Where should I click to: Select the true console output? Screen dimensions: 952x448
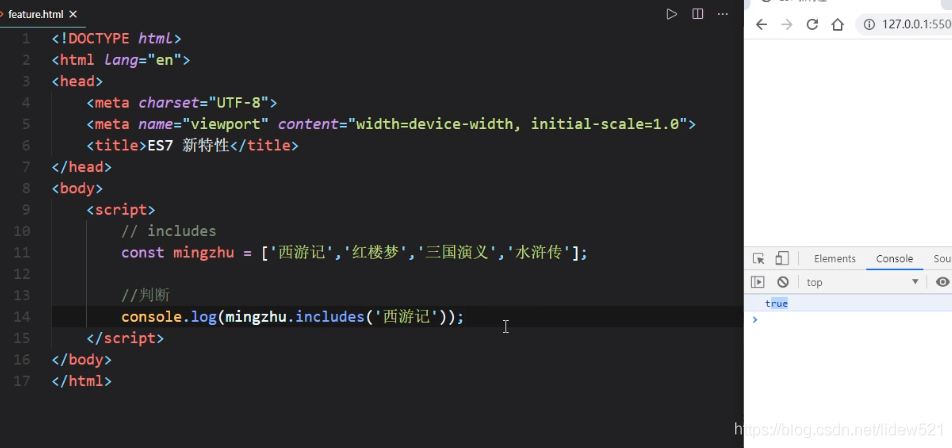(x=776, y=304)
